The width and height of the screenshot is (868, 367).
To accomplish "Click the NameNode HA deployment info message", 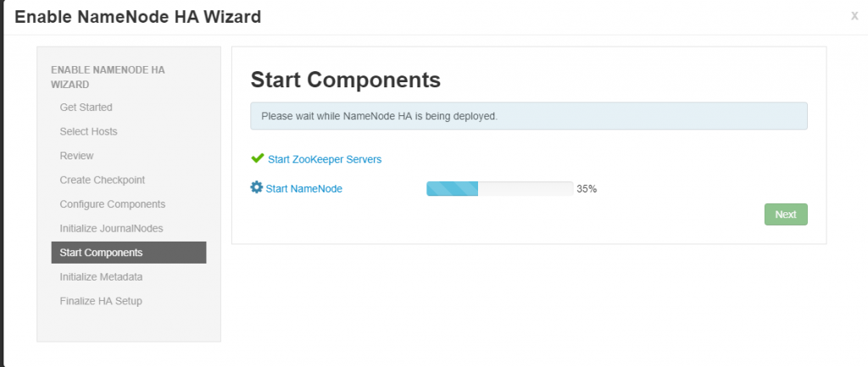I will [x=529, y=116].
